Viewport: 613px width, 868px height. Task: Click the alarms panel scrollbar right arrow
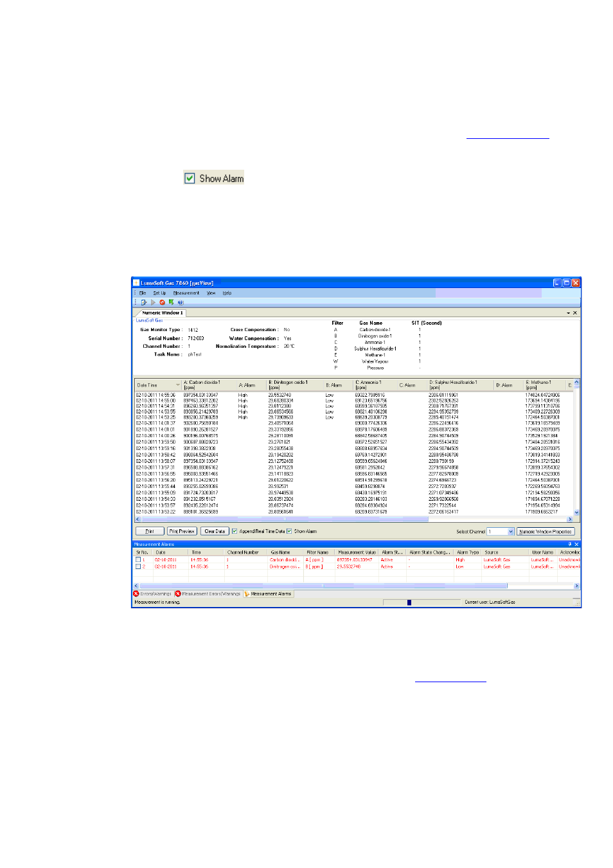pos(576,586)
